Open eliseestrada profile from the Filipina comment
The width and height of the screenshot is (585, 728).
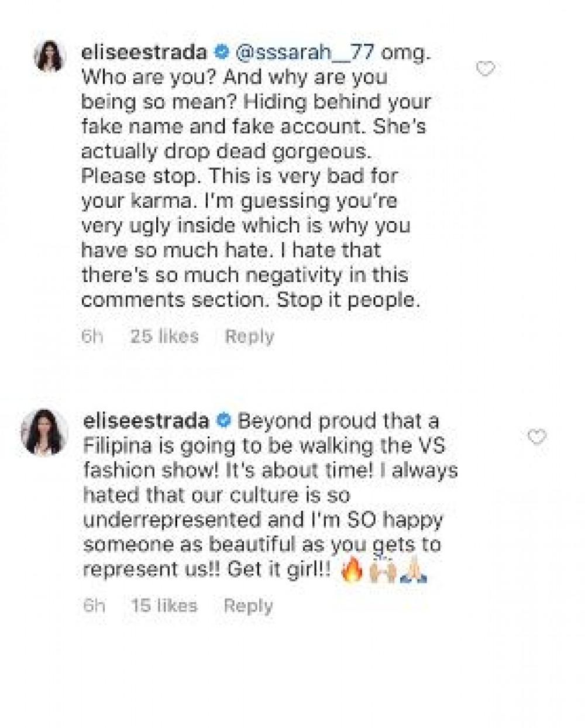(146, 421)
